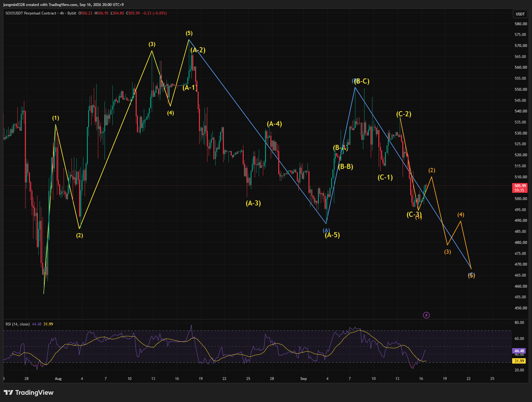Click the countdown timer 59:35

click(x=519, y=190)
